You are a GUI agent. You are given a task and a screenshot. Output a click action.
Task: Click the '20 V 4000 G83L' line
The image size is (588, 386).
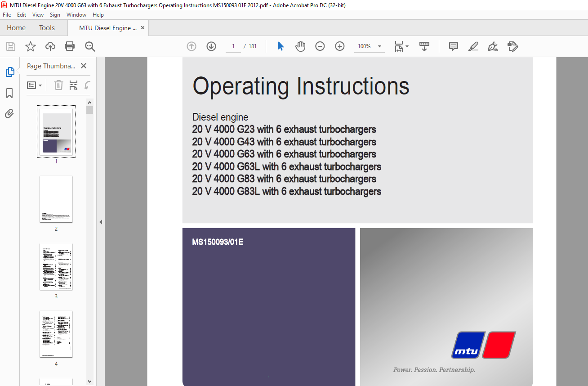pos(287,192)
